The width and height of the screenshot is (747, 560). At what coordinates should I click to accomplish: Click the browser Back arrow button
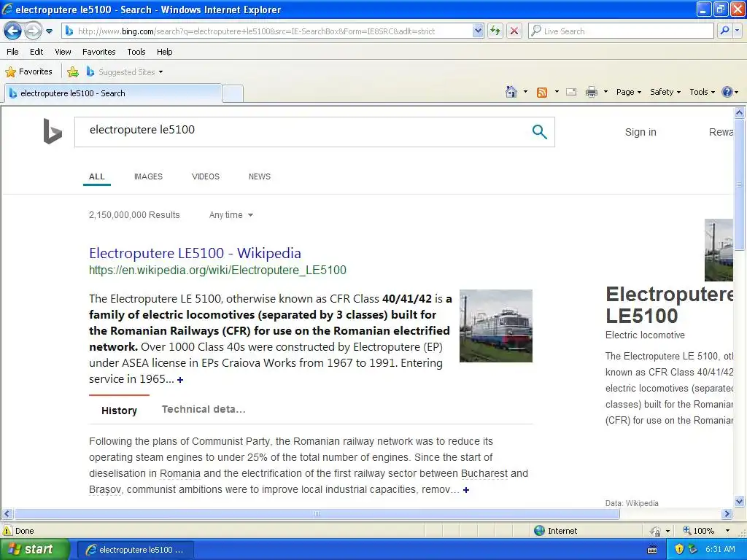coord(12,31)
